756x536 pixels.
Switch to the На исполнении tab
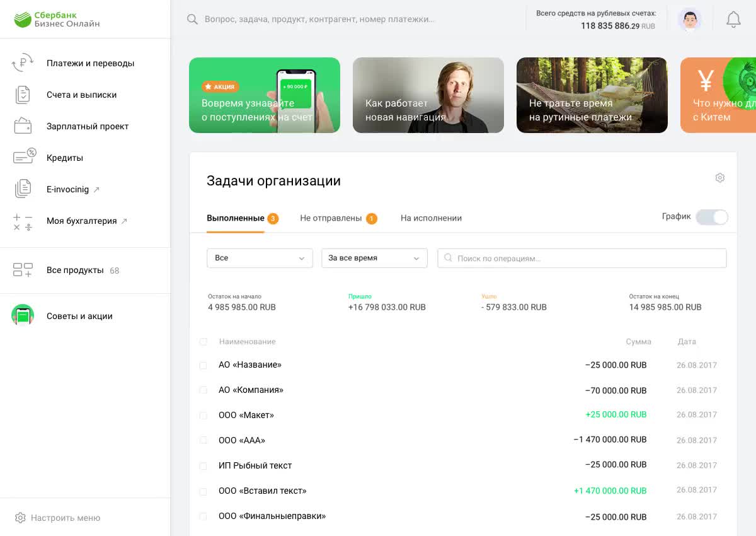[431, 218]
